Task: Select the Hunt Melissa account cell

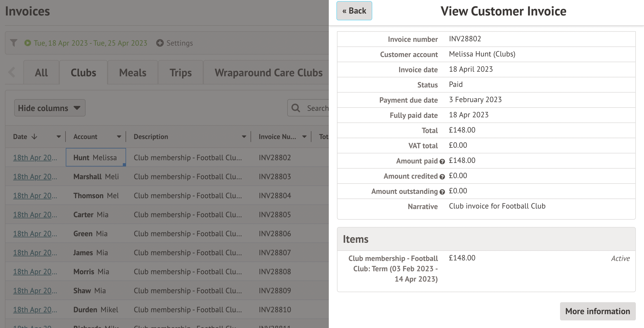Action: click(x=96, y=157)
